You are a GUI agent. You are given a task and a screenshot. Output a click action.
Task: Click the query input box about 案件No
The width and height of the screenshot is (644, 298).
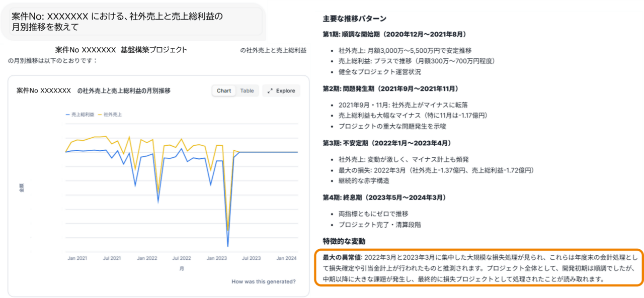pos(132,22)
